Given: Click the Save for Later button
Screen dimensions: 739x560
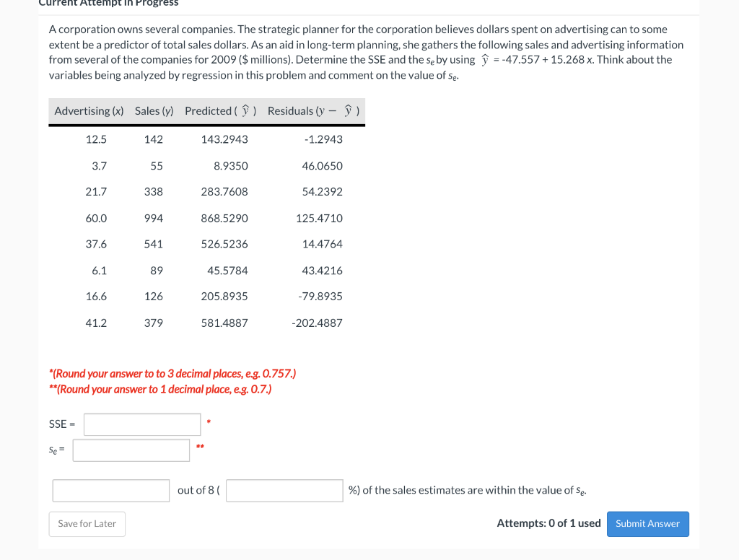Looking at the screenshot, I should (87, 524).
